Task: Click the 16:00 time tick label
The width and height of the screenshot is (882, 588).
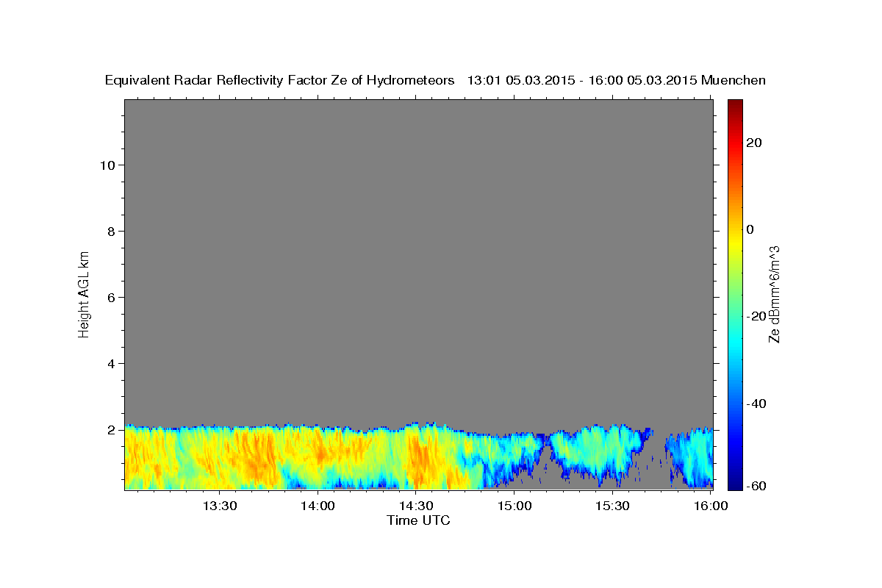Action: 710,506
